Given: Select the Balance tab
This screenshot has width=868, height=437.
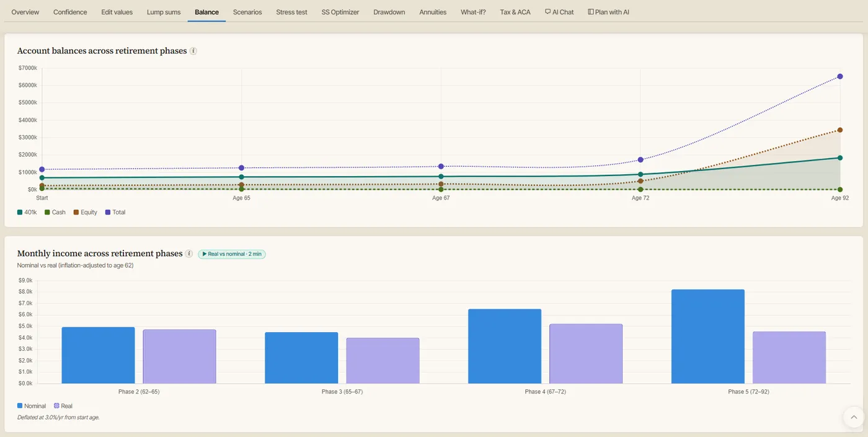Looking at the screenshot, I should [x=206, y=12].
